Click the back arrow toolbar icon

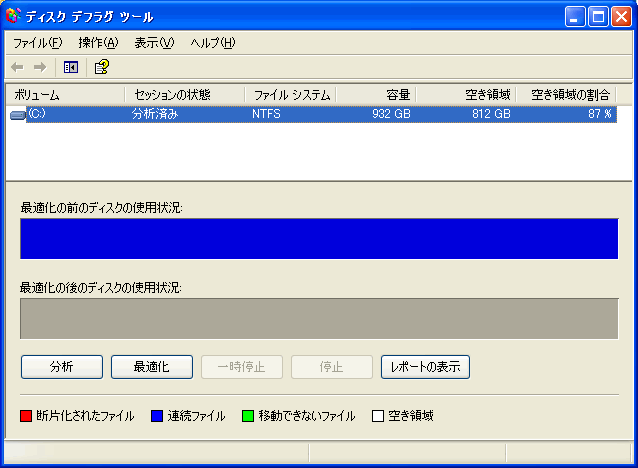17,67
